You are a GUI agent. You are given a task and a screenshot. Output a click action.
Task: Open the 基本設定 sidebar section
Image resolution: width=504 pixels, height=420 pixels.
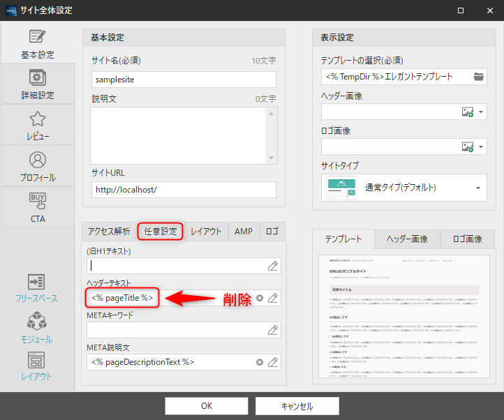(x=38, y=43)
